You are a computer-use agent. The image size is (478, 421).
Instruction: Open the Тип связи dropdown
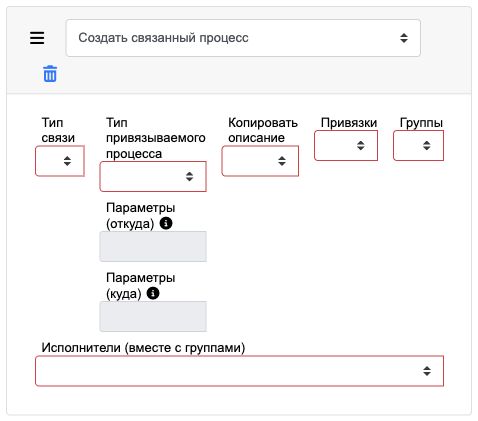click(x=60, y=161)
